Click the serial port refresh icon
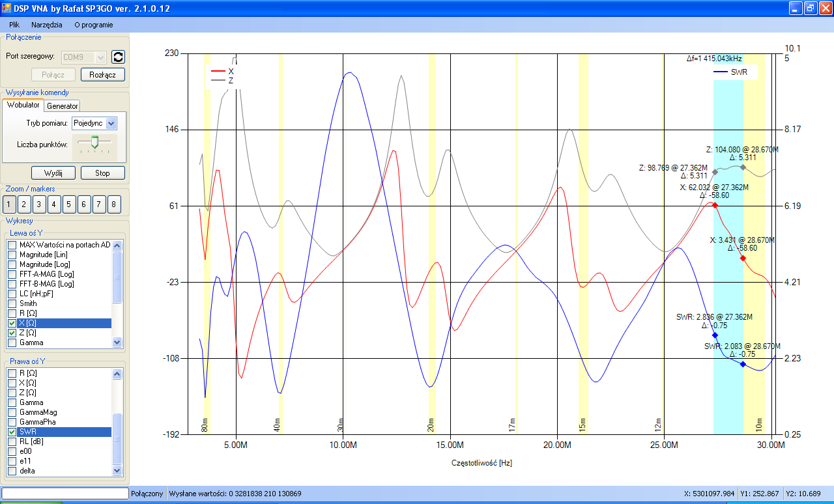This screenshot has width=834, height=504. pos(118,57)
